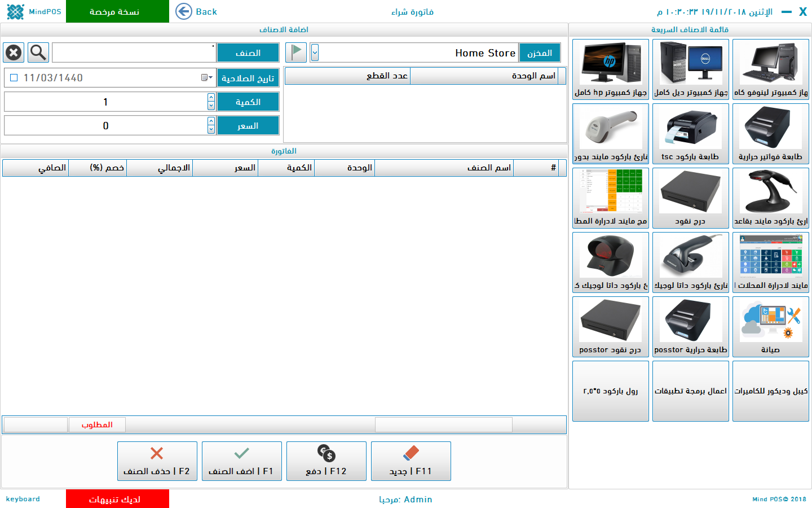Viewport: 812px width, 508px height.
Task: Select the posstor cash drawer item
Action: coord(610,327)
